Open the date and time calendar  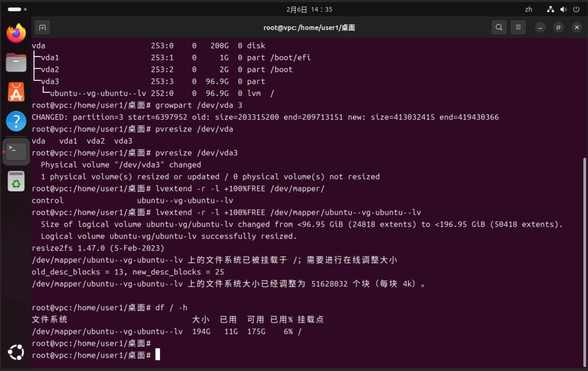tap(309, 9)
